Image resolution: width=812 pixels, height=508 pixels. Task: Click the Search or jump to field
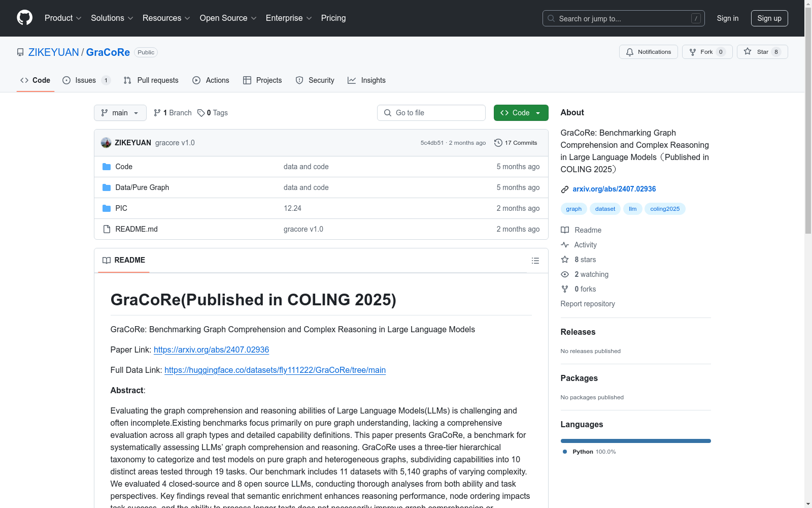pyautogui.click(x=624, y=18)
